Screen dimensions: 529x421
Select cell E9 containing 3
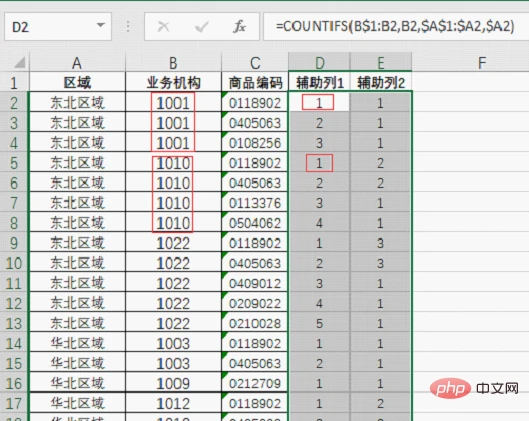[381, 243]
